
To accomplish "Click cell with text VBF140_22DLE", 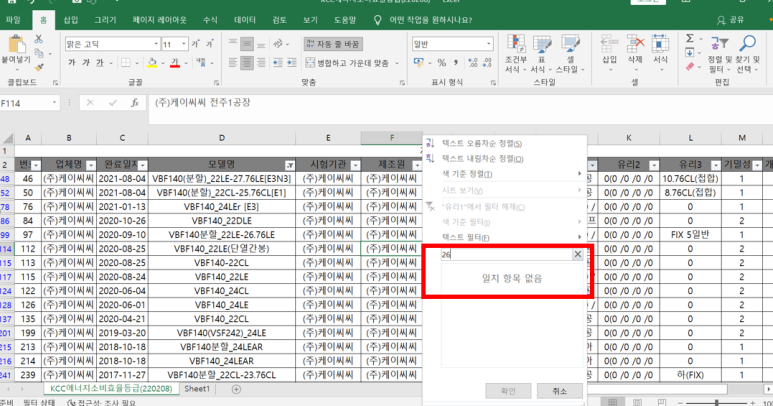I will point(221,220).
